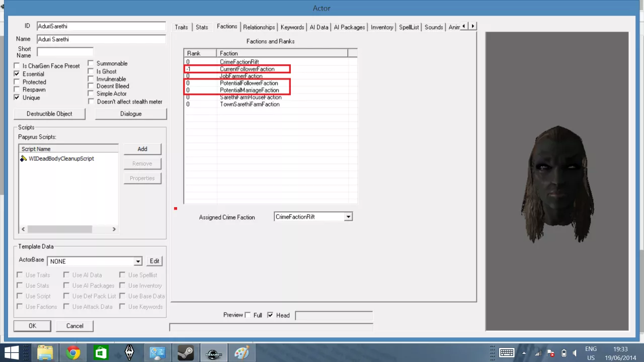Click the Short Name input field
This screenshot has height=362, width=644.
[x=65, y=52]
